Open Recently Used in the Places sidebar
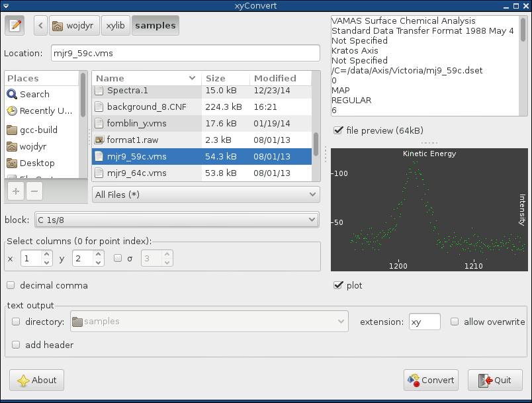Image resolution: width=532 pixels, height=403 pixels. click(41, 111)
